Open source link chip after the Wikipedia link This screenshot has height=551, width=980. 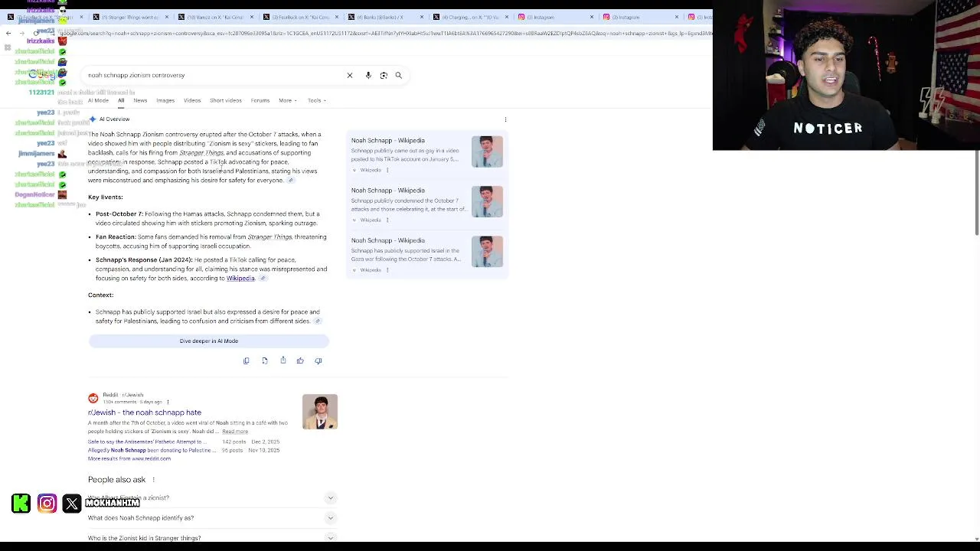point(263,279)
